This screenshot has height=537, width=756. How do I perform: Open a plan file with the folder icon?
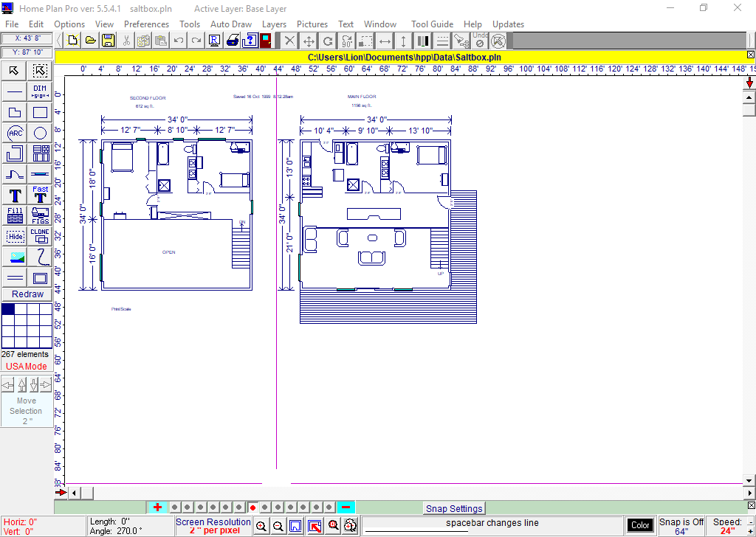tap(91, 41)
